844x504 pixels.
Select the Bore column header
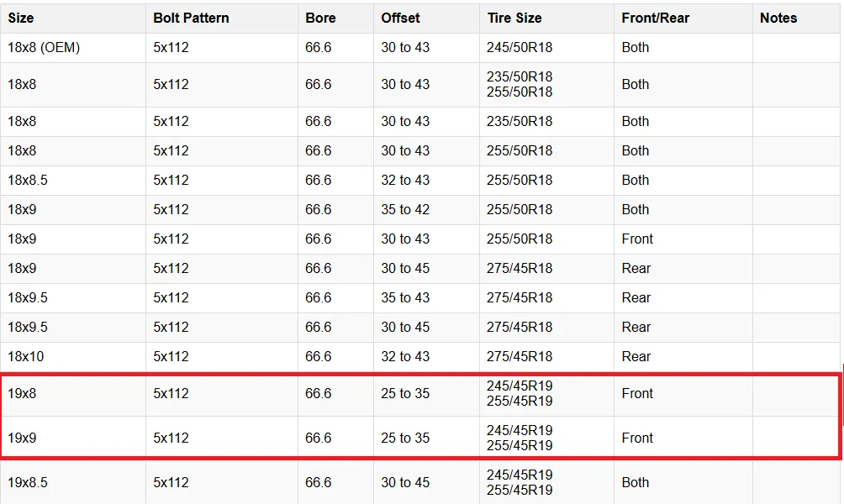click(x=319, y=18)
